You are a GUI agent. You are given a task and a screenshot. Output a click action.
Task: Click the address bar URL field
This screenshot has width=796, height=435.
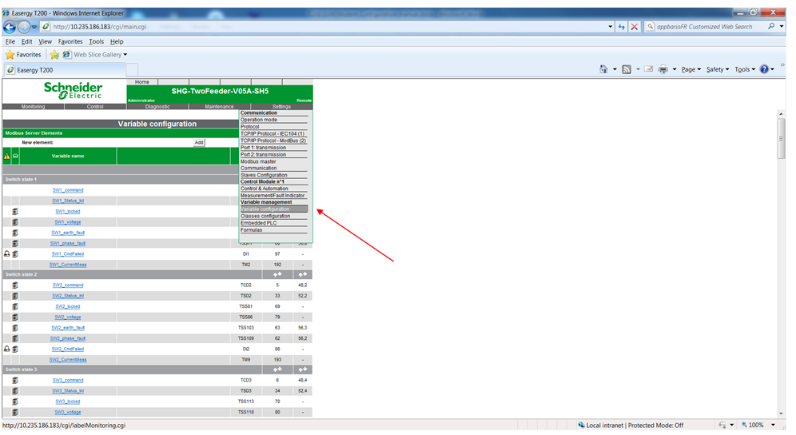pyautogui.click(x=325, y=27)
